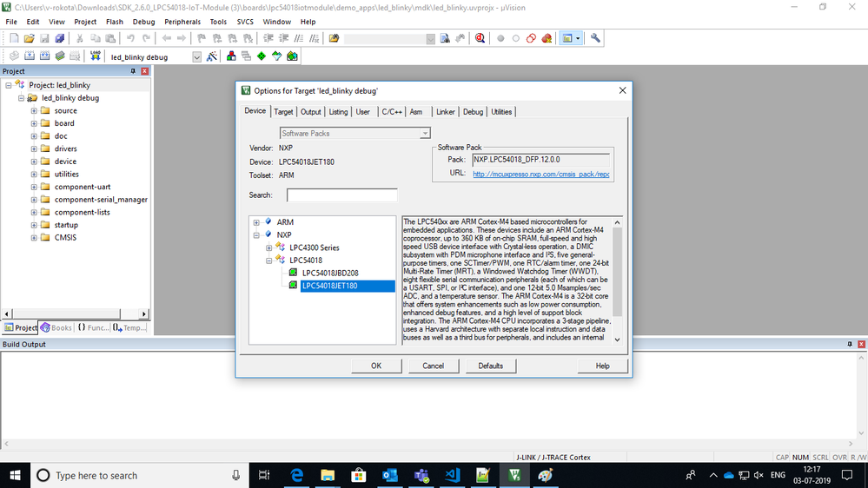
Task: Click Project panel horizontal scrollbar right arrow
Action: point(144,313)
